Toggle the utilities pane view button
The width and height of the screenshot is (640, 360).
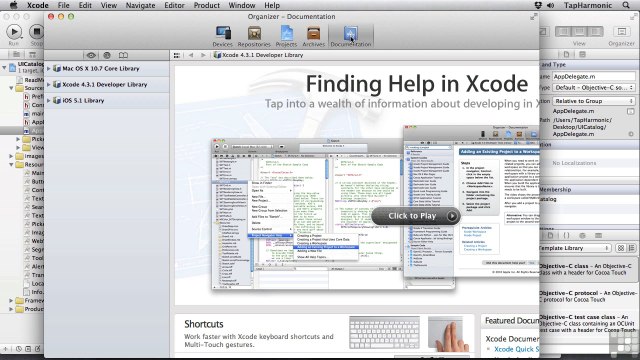click(595, 32)
